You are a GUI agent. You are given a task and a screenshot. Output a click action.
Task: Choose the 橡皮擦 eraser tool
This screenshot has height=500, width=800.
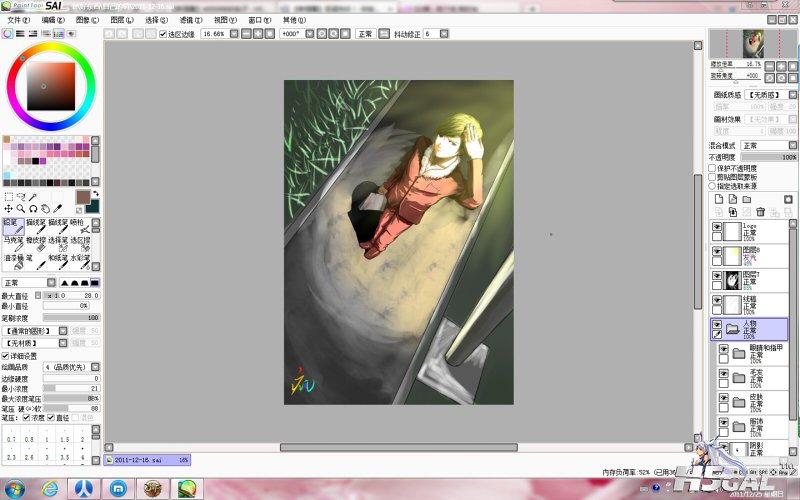pyautogui.click(x=36, y=244)
